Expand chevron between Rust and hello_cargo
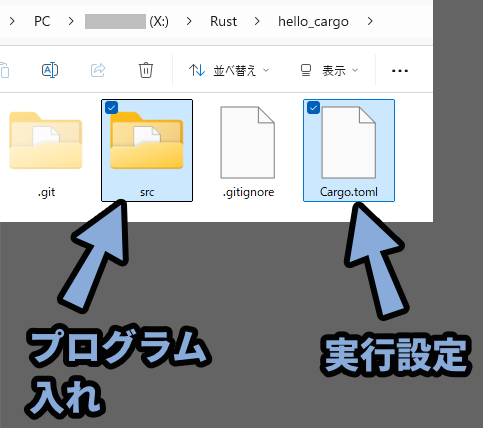The width and height of the screenshot is (483, 428). point(257,22)
